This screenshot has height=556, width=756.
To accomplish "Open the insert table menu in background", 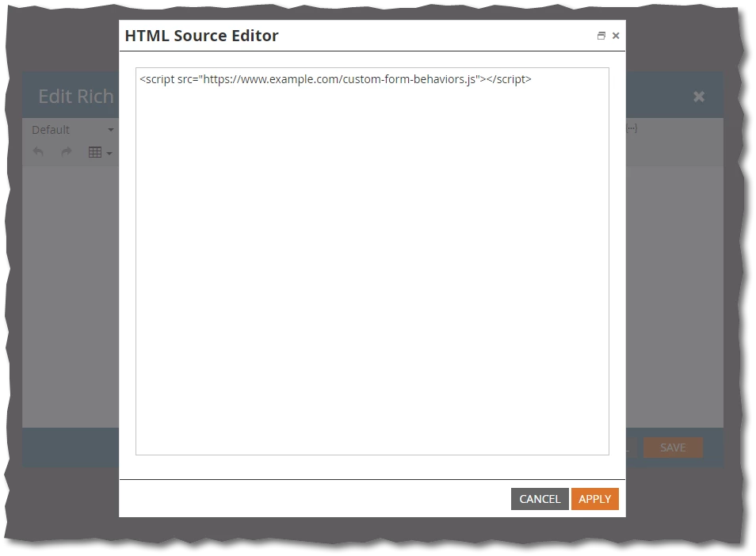I will (101, 152).
